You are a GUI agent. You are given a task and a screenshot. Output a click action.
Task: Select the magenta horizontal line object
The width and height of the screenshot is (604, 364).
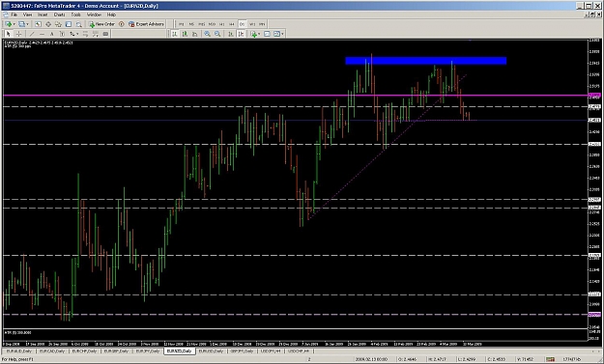tap(296, 95)
